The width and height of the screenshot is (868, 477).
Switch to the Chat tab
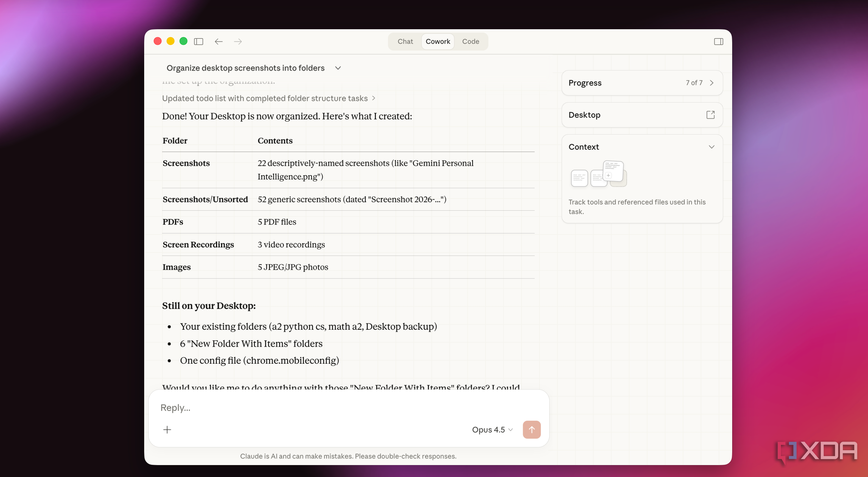point(405,41)
